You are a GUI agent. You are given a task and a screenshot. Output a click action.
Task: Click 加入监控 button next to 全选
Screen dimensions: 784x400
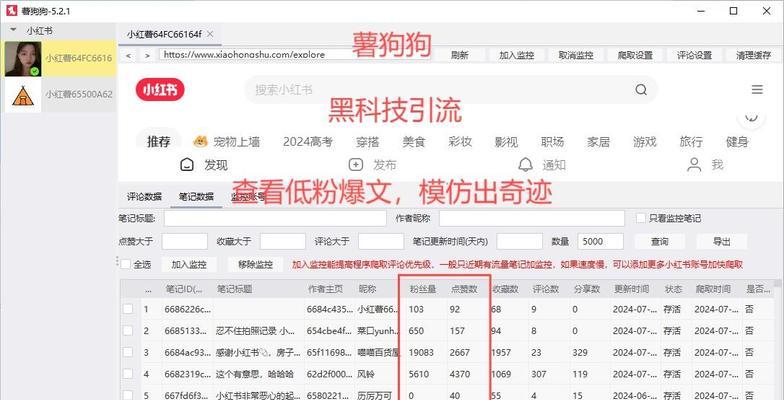188,264
